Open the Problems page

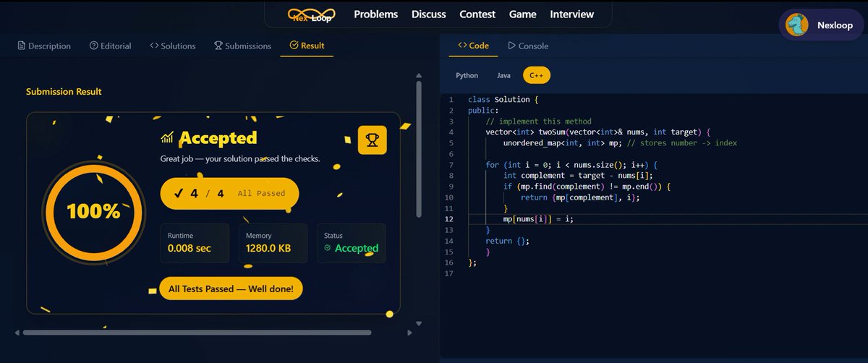[x=375, y=14]
